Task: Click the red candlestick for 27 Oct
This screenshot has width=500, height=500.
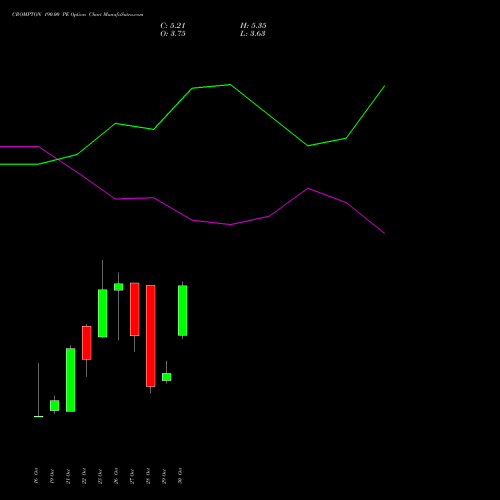Action: [x=135, y=309]
